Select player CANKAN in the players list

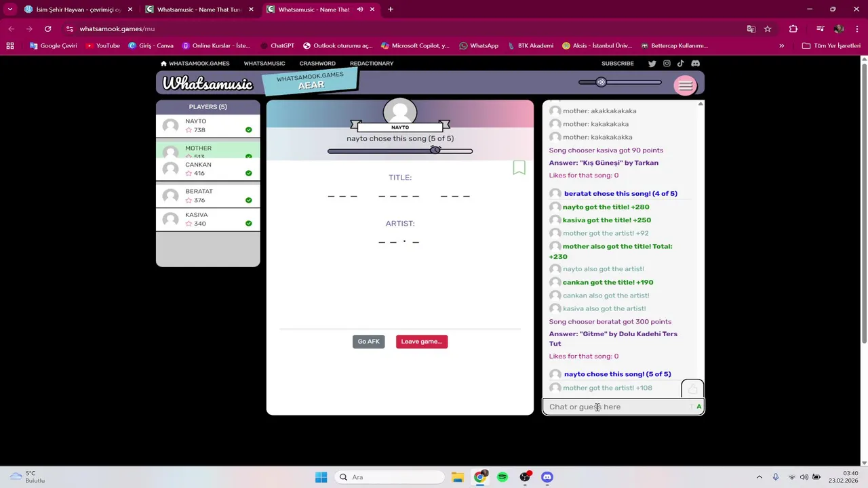208,169
